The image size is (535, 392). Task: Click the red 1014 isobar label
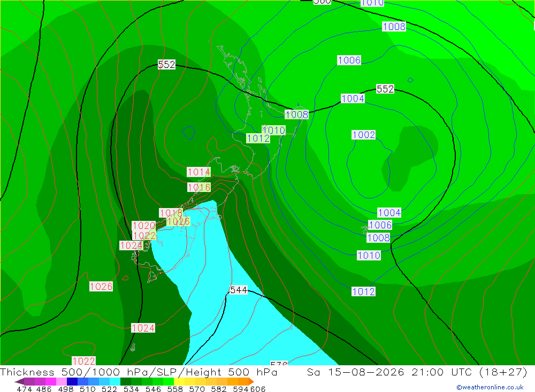pos(198,172)
